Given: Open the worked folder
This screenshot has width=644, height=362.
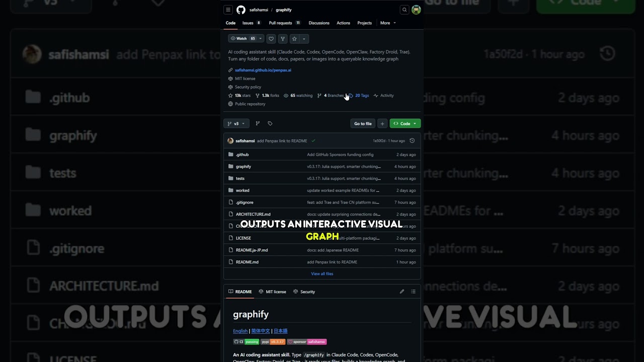Looking at the screenshot, I should click(243, 191).
